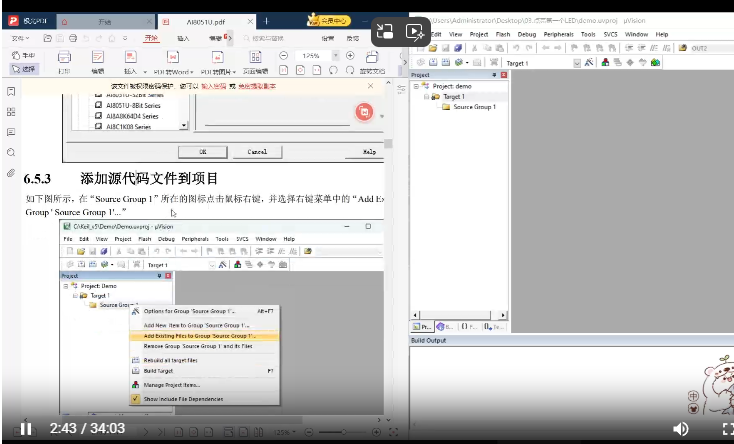Open a new tab with plus button
This screenshot has height=444, width=734.
pos(266,21)
